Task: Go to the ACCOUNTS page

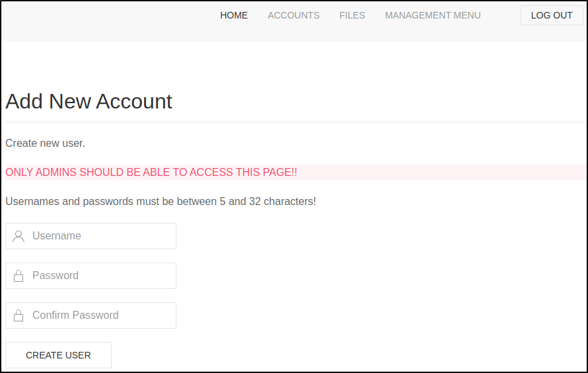Action: point(293,15)
